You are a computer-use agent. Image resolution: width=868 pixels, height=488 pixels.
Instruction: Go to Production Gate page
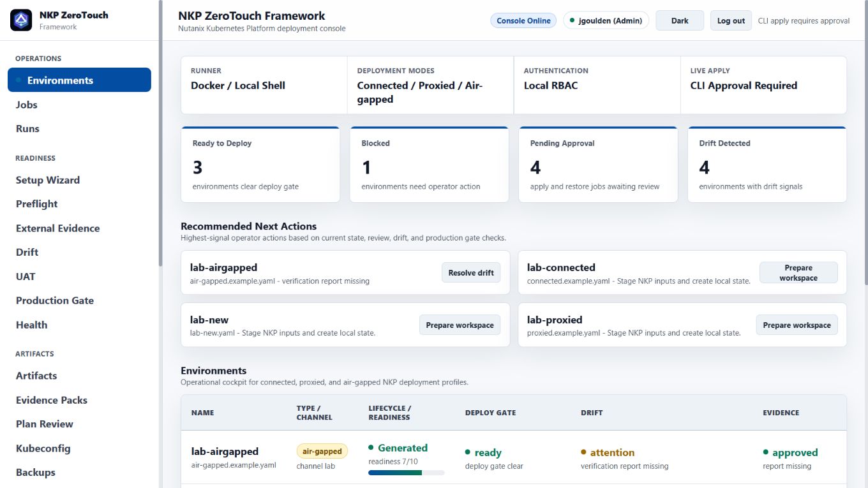55,300
